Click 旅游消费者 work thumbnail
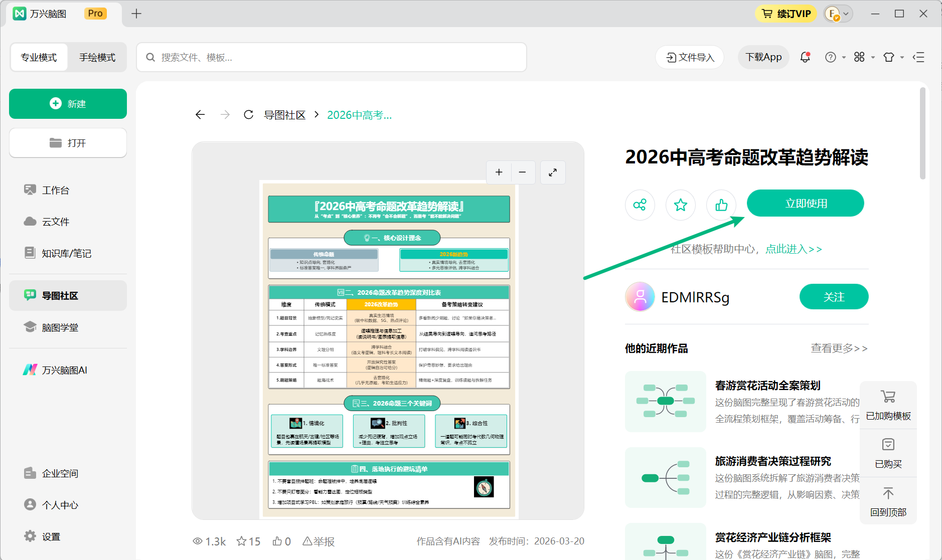Screen dimensions: 942x560 666,477
